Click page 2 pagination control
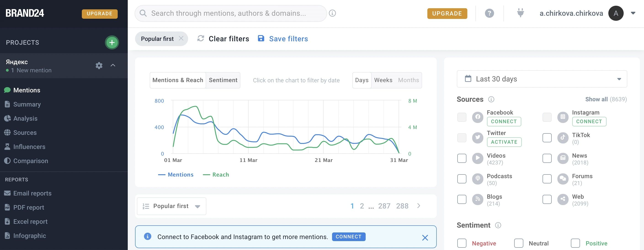This screenshot has width=644, height=250. [362, 206]
